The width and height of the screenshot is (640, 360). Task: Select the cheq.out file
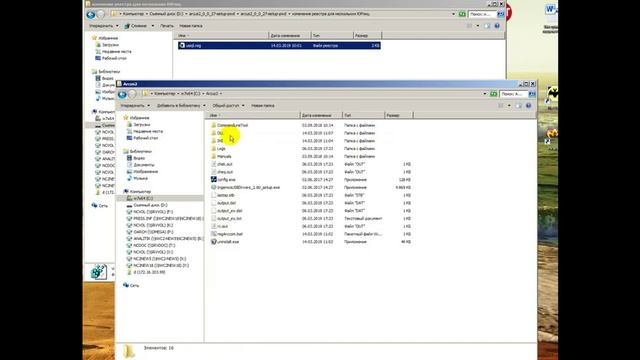click(225, 172)
